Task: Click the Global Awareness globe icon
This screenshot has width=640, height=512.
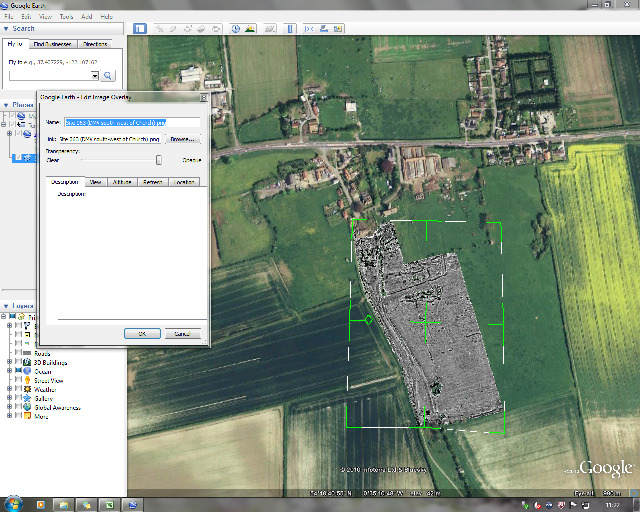Action: (x=27, y=407)
